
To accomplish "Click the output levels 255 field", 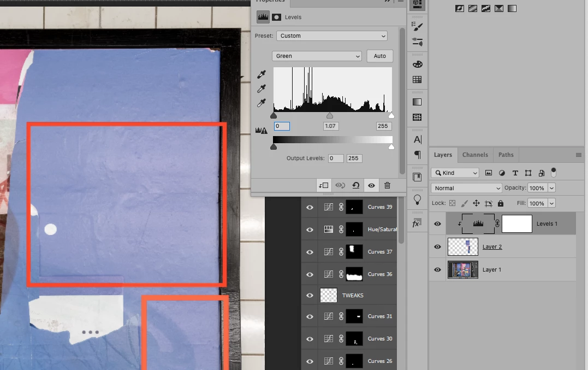I will (x=354, y=158).
